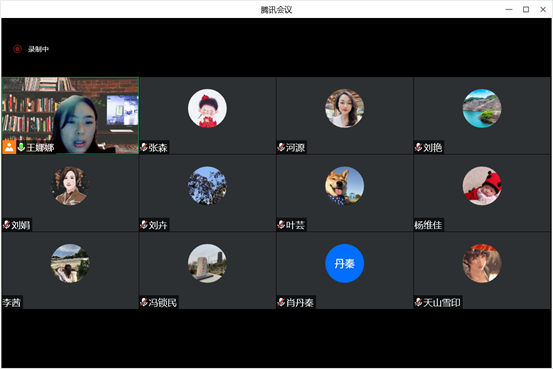Select 王娜娜's live video tile
This screenshot has height=369, width=553.
[70, 115]
